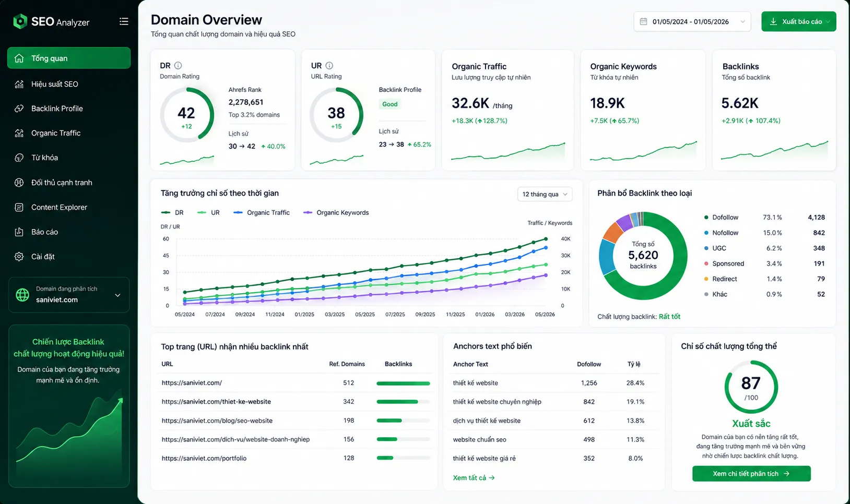This screenshot has width=850, height=504.
Task: Open the date range dropdown 01/05/2024 - 01/05/2026
Action: point(692,21)
